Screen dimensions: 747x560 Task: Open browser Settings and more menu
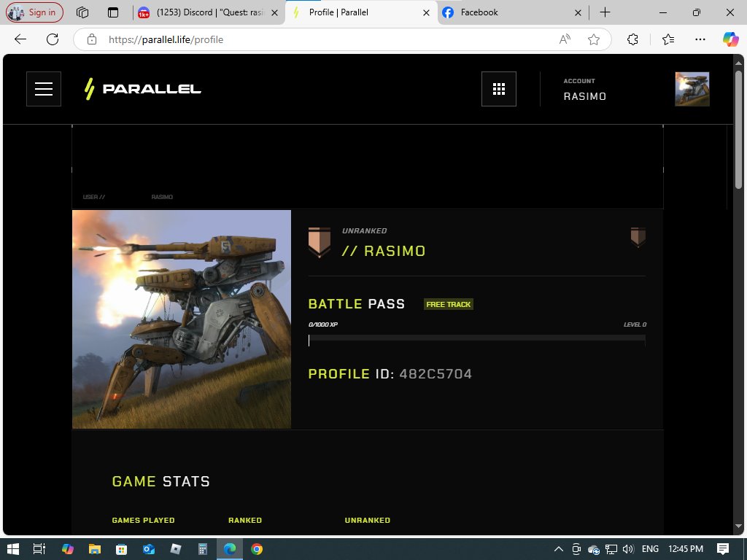click(700, 39)
